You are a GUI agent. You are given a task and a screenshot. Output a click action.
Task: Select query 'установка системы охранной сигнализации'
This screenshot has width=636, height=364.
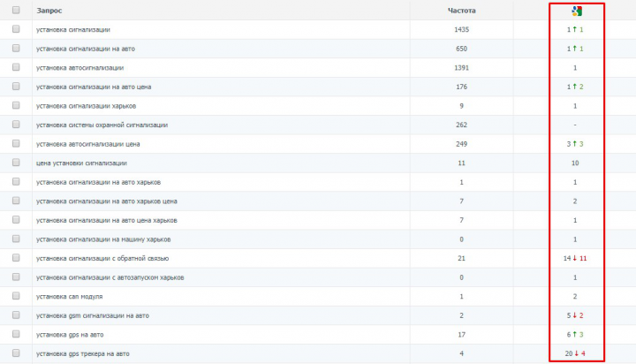102,125
